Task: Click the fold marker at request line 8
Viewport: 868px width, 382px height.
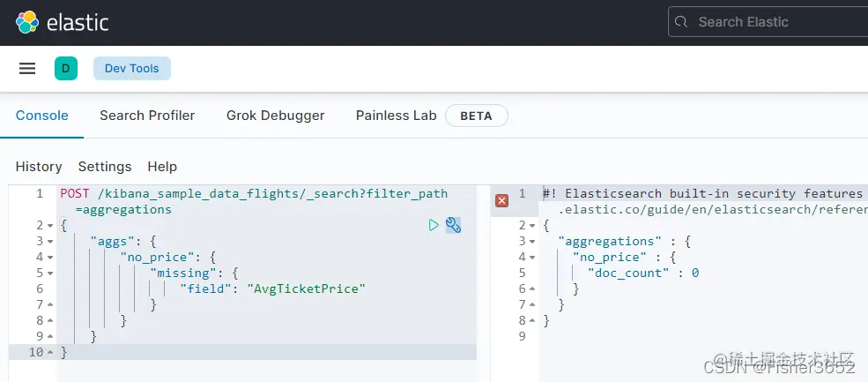Action: (50, 320)
